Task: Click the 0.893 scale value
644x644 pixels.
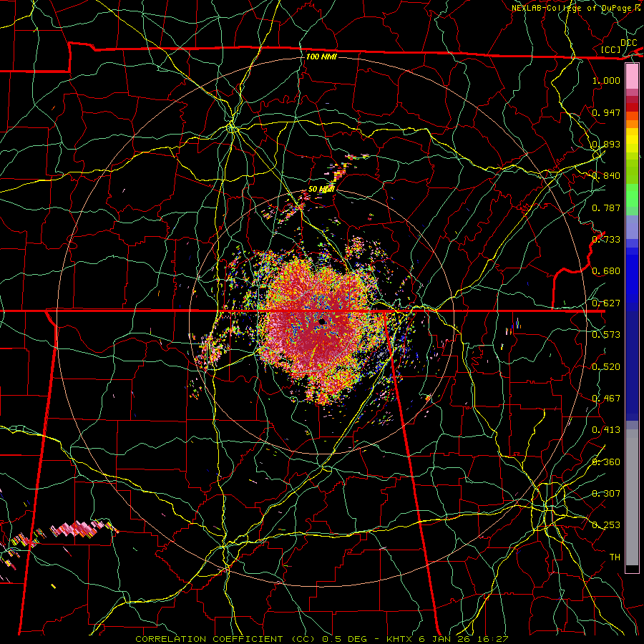Action: pyautogui.click(x=606, y=144)
